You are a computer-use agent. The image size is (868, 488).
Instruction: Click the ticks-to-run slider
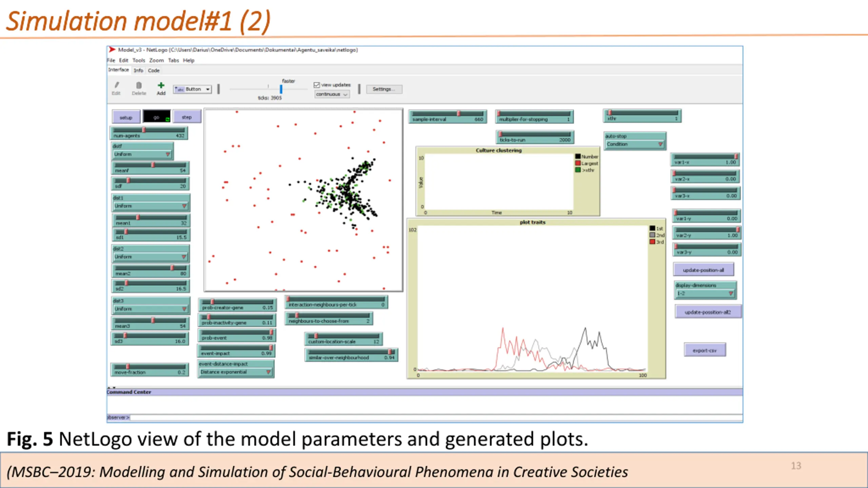[535, 137]
